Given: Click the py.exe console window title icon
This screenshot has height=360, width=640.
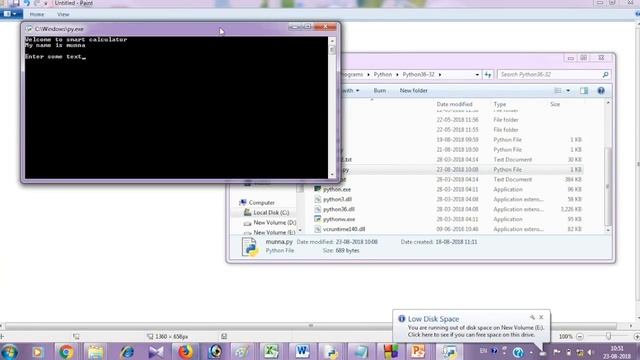Looking at the screenshot, I should coord(29,29).
